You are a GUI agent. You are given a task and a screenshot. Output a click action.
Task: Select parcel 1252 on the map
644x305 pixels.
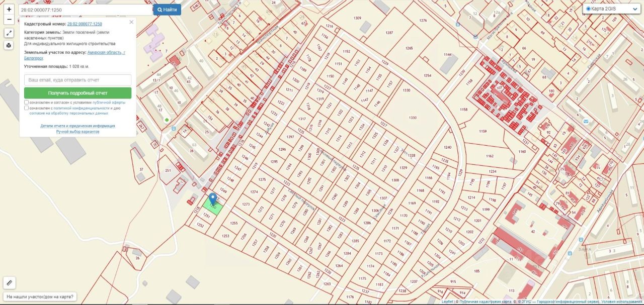200,225
